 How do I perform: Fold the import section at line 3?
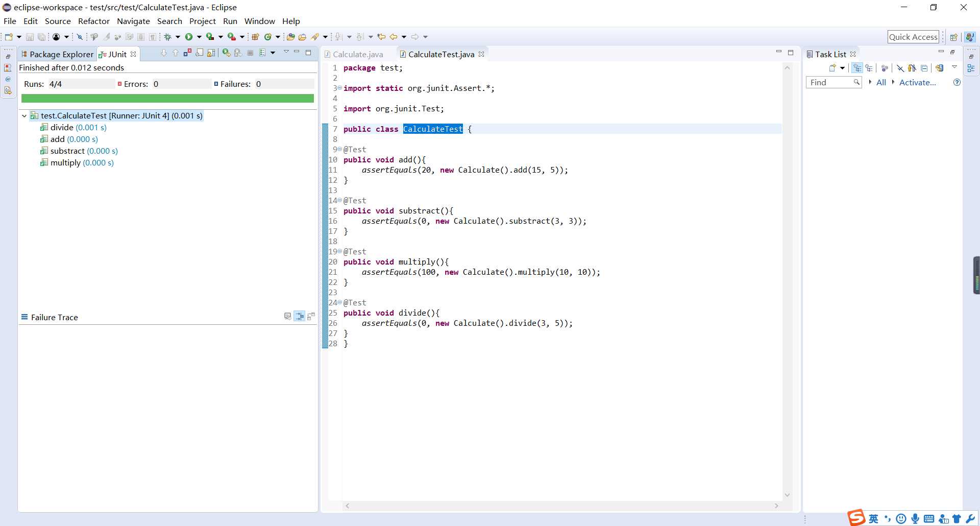coord(339,88)
